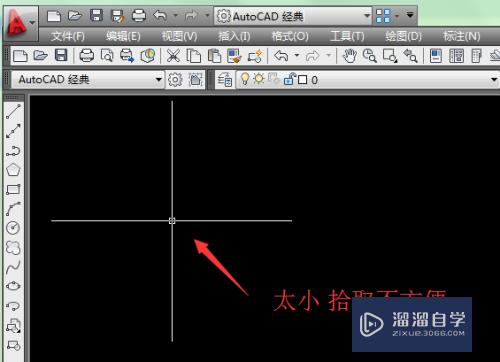Open the Workspaces toolbar AutoCAD 经典 dropdown
Viewport: 500px width, 362px height.
coord(88,80)
